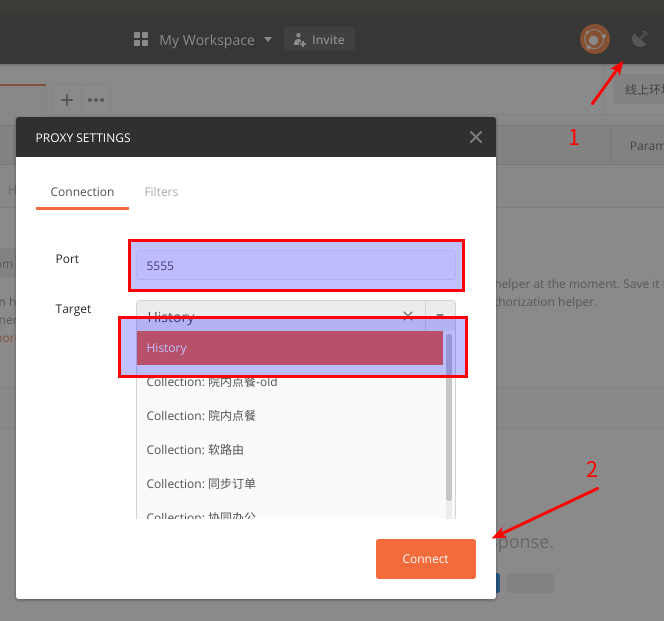This screenshot has height=621, width=664.
Task: Click the workspace grid icon
Action: point(141,40)
